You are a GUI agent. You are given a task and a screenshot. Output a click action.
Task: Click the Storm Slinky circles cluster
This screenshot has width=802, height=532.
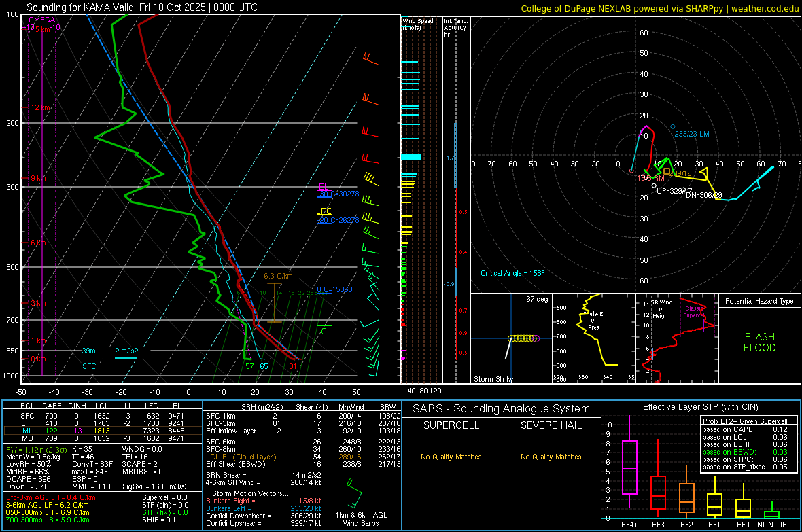pos(524,338)
